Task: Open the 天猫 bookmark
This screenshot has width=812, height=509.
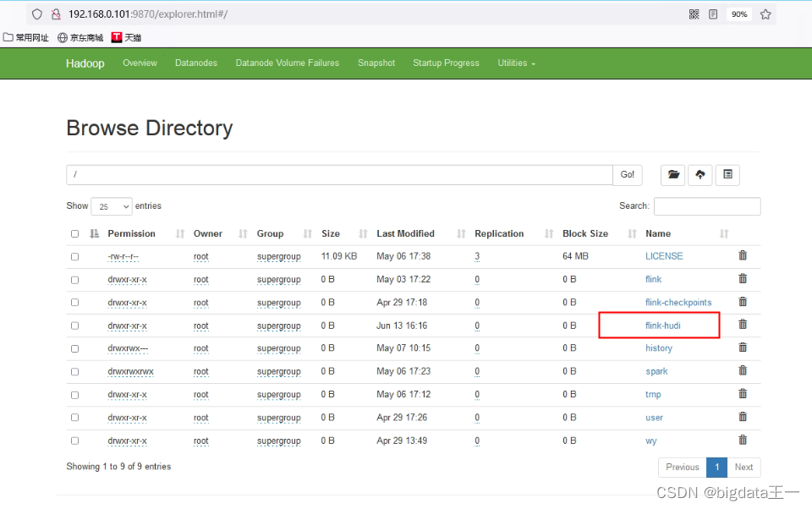Action: point(126,37)
